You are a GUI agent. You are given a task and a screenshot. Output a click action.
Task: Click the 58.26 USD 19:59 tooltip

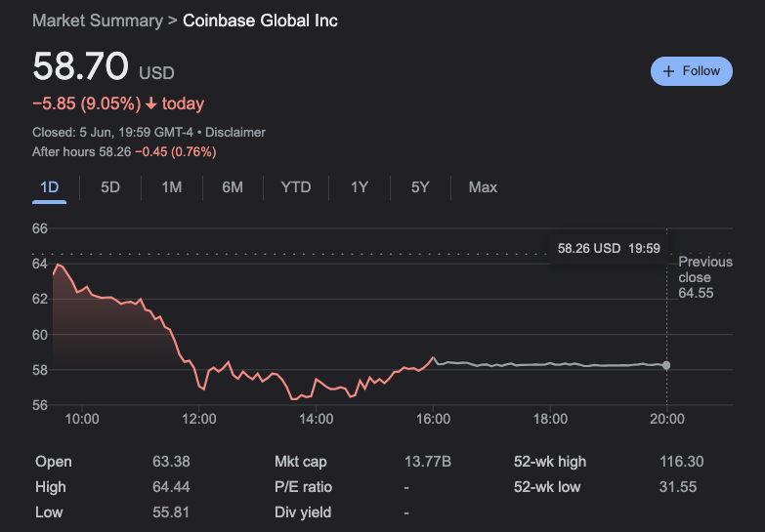tap(609, 248)
